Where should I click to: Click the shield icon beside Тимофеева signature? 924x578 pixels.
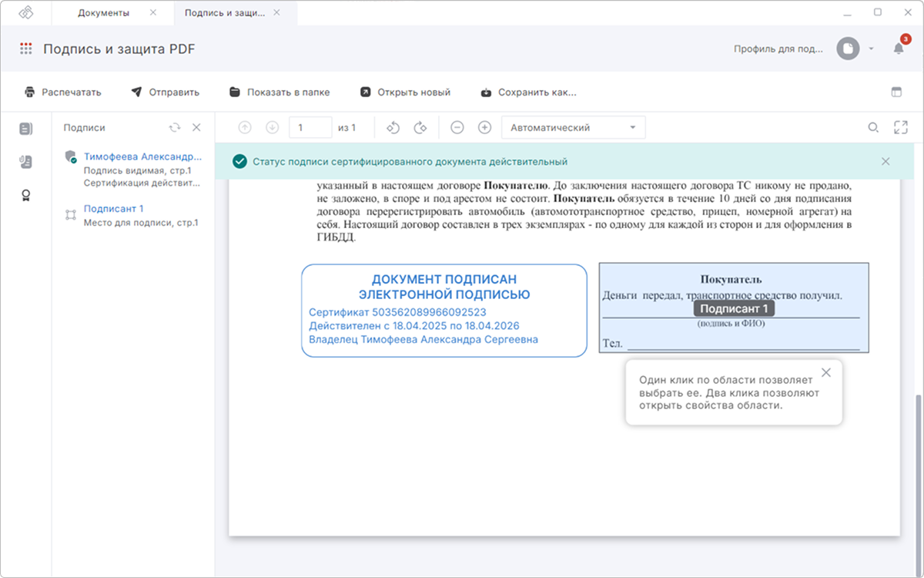pyautogui.click(x=71, y=156)
